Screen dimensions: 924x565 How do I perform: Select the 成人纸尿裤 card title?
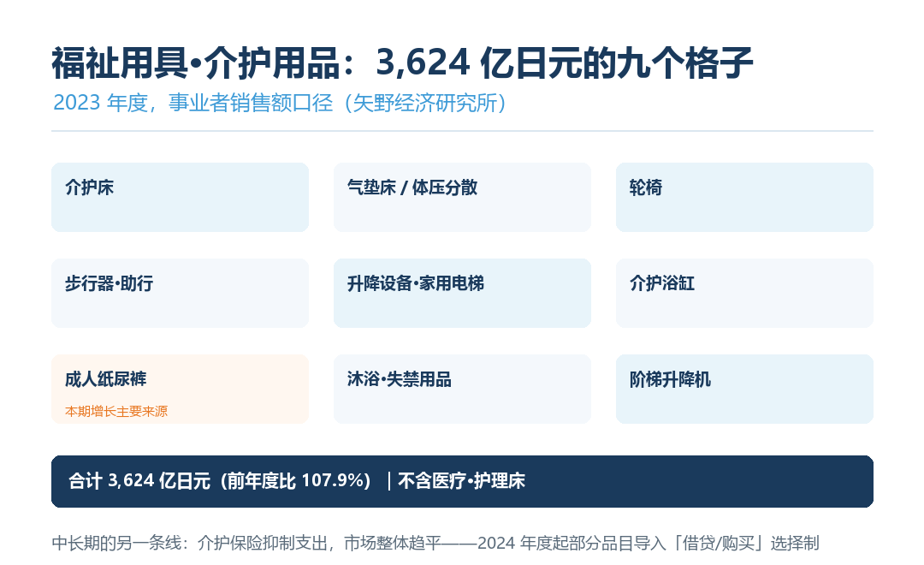(105, 379)
